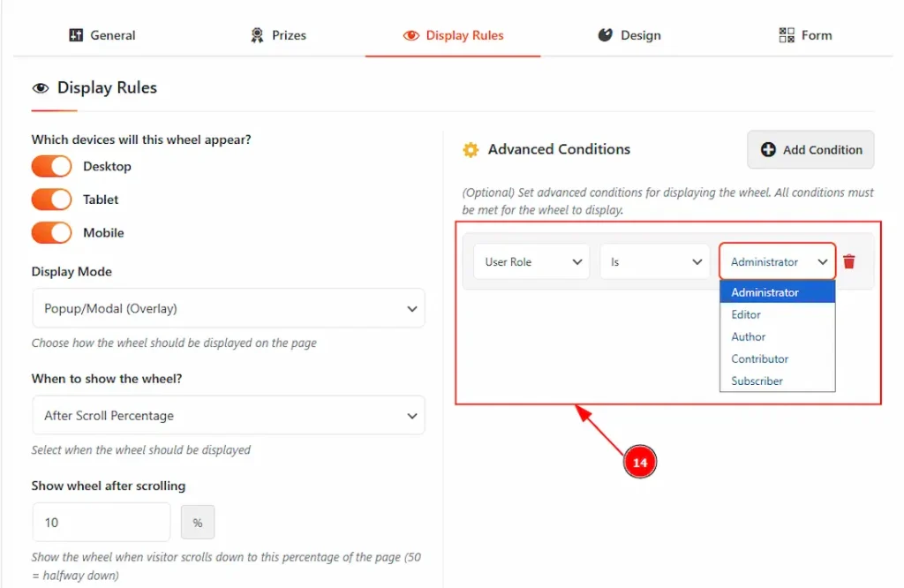The image size is (904, 588).
Task: Open the User Role condition type dropdown
Action: pos(531,262)
